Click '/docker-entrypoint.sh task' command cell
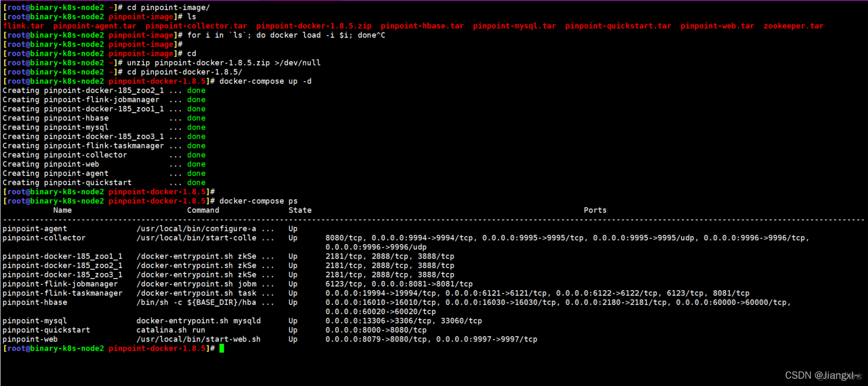 (x=205, y=293)
